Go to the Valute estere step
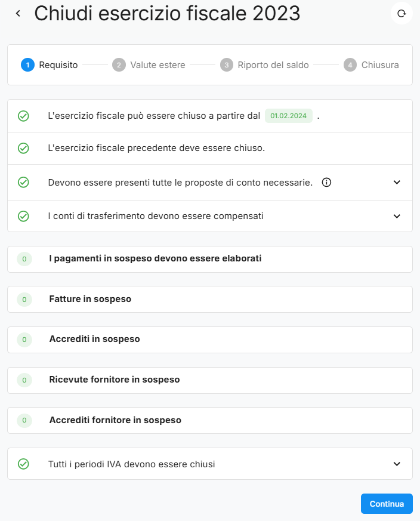 point(149,65)
